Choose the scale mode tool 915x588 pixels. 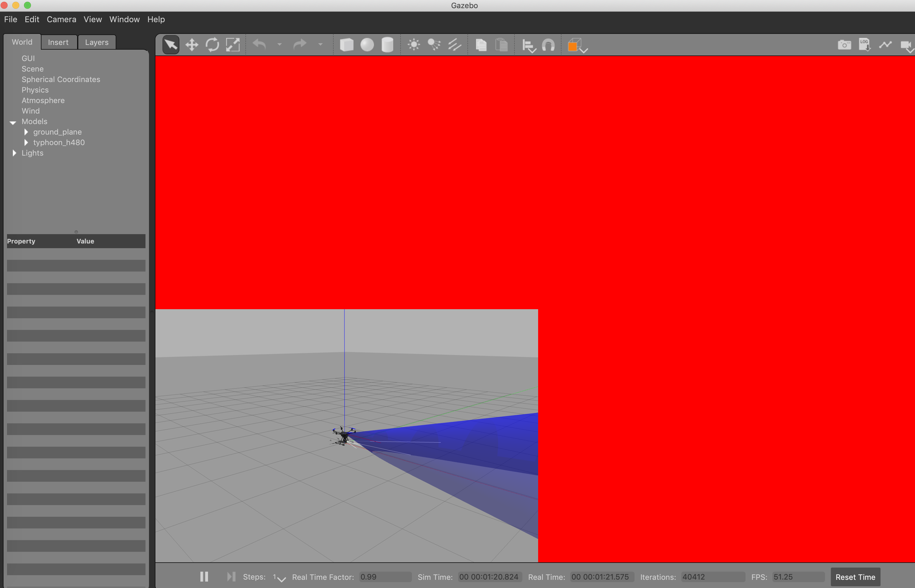[x=233, y=45]
